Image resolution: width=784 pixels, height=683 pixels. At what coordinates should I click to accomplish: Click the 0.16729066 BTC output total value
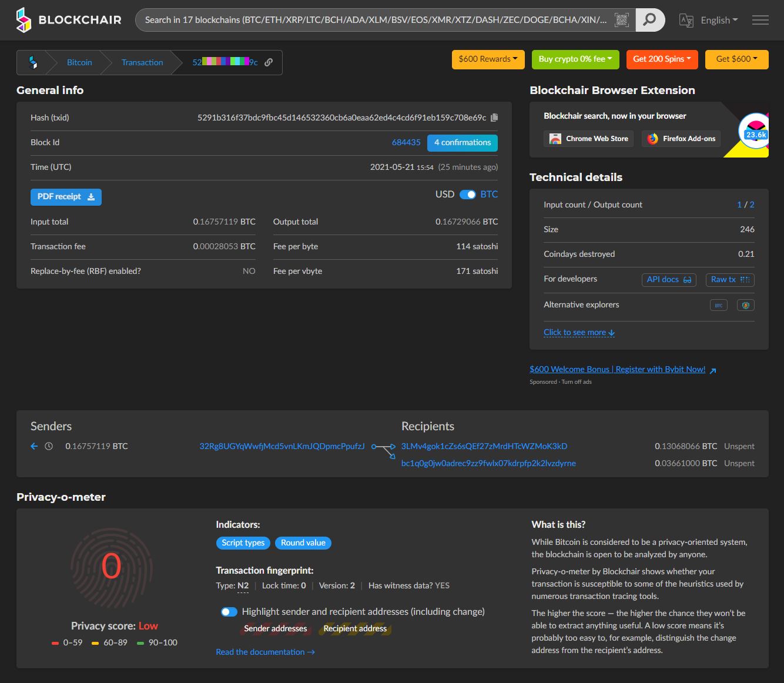coord(467,222)
